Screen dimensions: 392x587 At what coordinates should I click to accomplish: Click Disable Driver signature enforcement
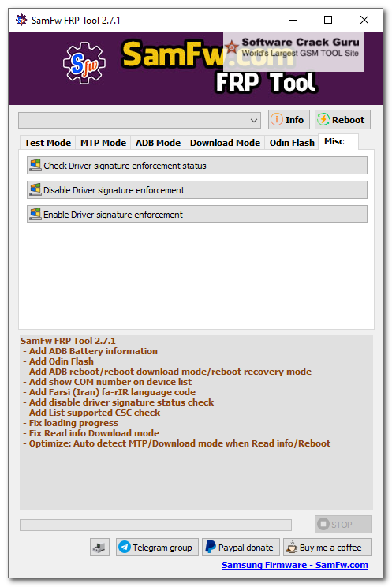click(197, 190)
